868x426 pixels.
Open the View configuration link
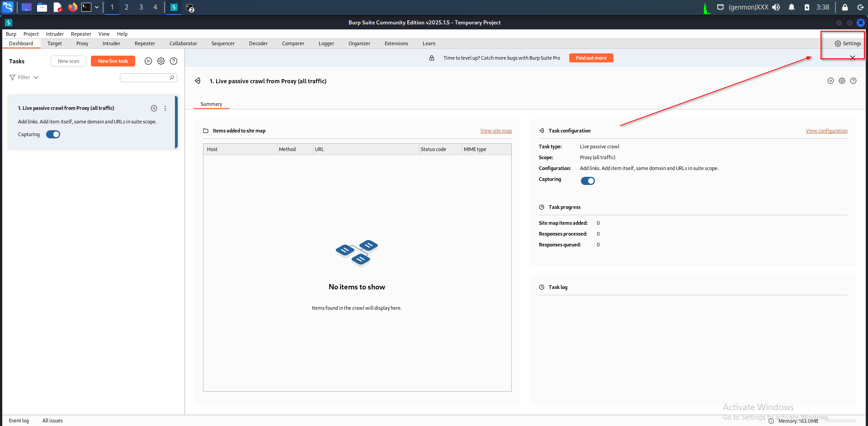pos(826,131)
